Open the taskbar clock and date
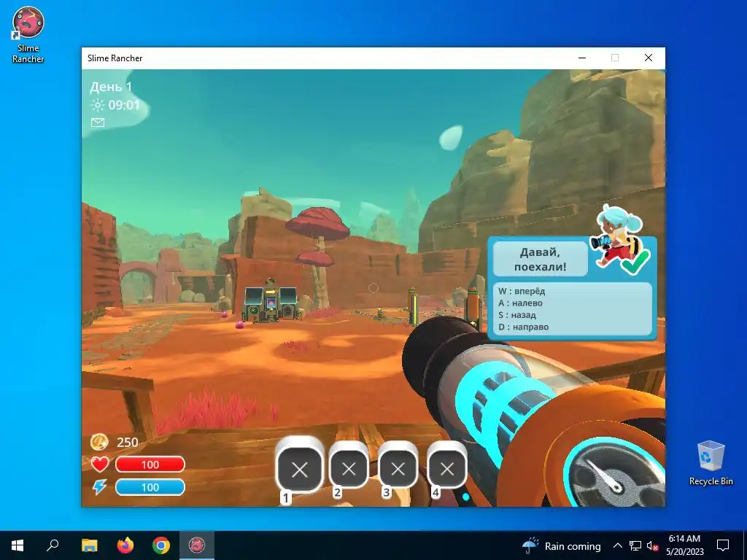Viewport: 747px width, 560px height. pyautogui.click(x=684, y=545)
